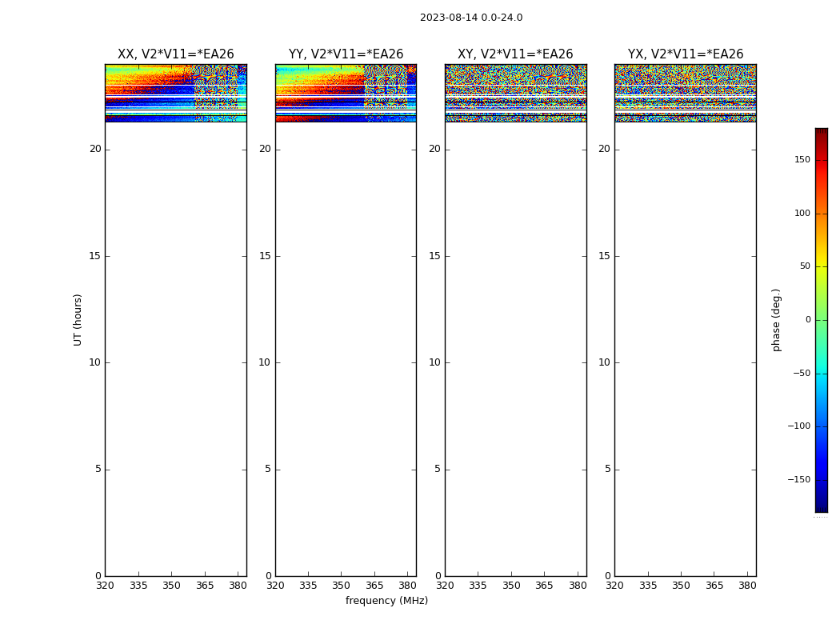840x640 pixels.
Task: Click the YX panel noisy data band
Action: point(686,93)
